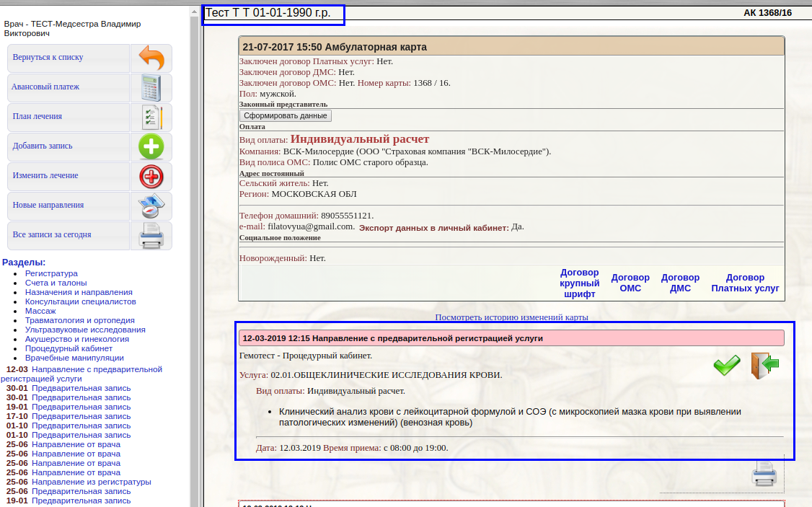This screenshot has height=507, width=812.
Task: Click the door exit icon with green arrow
Action: point(764,366)
